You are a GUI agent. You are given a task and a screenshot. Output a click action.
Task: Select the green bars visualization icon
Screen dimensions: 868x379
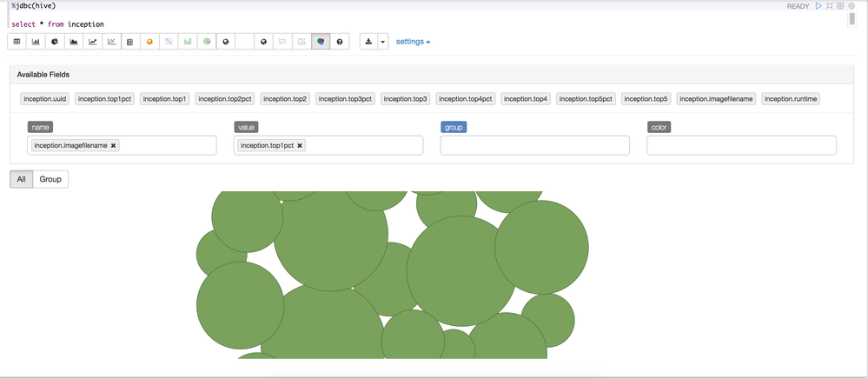click(188, 42)
